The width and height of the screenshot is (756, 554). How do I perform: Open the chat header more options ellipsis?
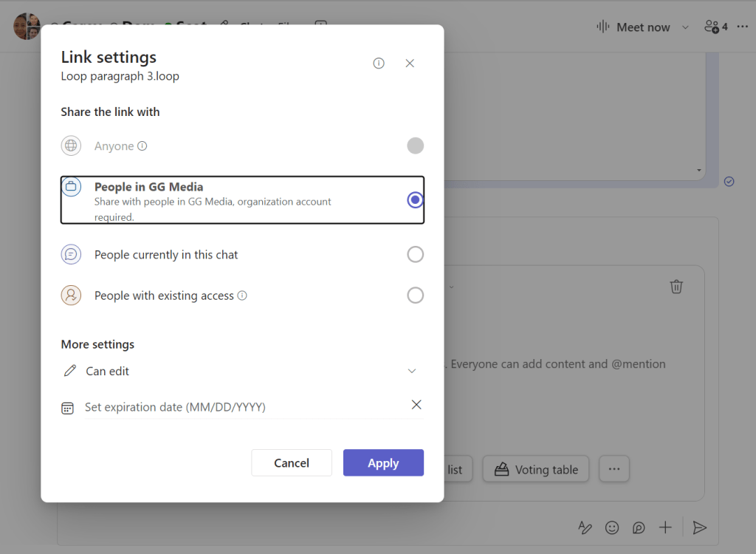click(x=743, y=27)
